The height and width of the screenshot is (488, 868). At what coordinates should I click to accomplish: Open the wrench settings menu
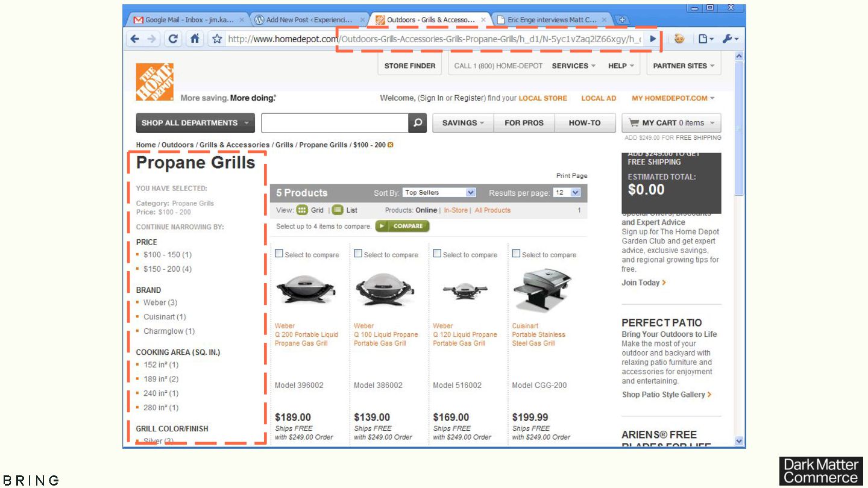pos(731,39)
